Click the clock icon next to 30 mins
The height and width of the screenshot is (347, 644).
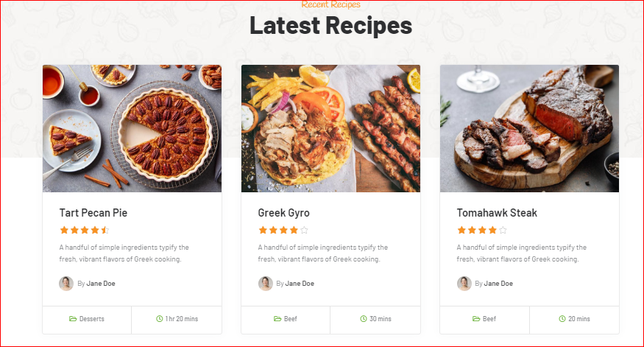pos(364,318)
